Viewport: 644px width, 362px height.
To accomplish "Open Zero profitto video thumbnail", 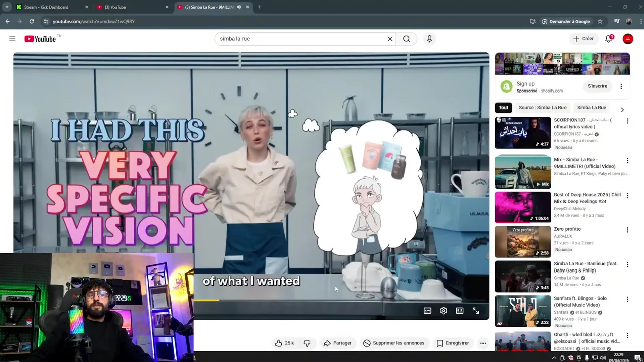I will pos(523,242).
